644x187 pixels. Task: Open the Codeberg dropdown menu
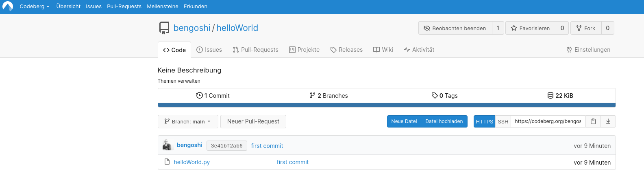(35, 7)
